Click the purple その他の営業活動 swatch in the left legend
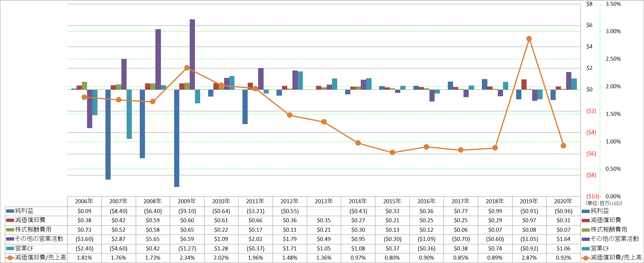This screenshot has width=644, height=263. pyautogui.click(x=10, y=239)
